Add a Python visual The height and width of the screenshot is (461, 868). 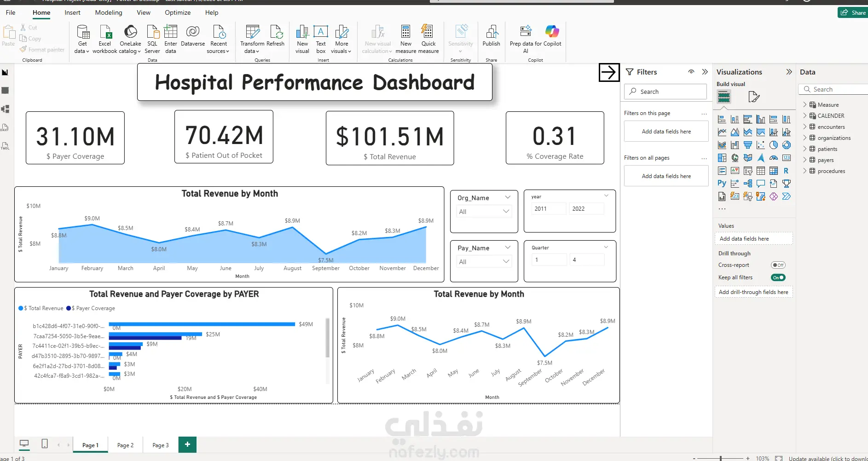click(722, 184)
